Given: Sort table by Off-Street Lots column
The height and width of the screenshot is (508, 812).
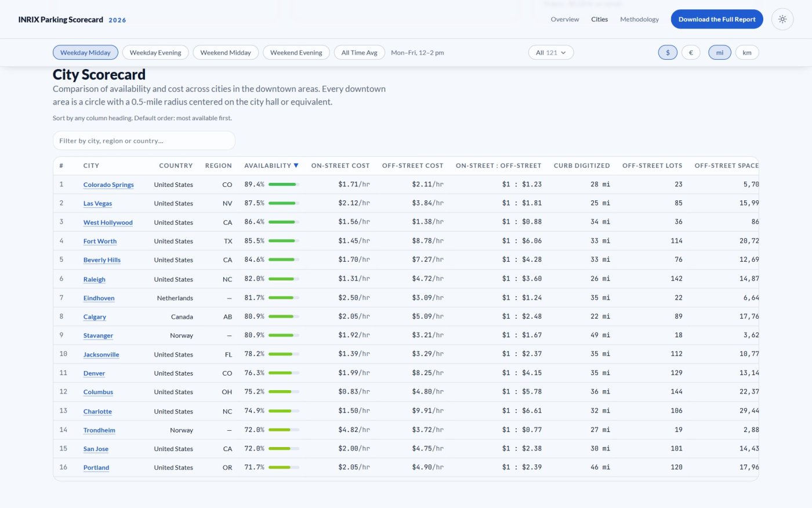Looking at the screenshot, I should tap(652, 165).
